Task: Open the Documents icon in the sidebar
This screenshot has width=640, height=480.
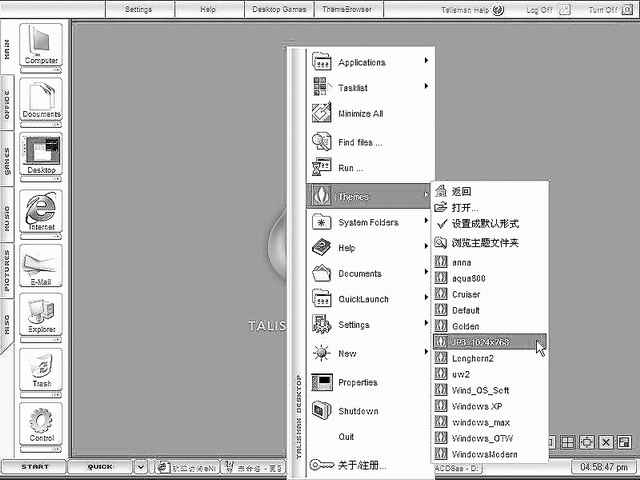Action: pyautogui.click(x=41, y=99)
